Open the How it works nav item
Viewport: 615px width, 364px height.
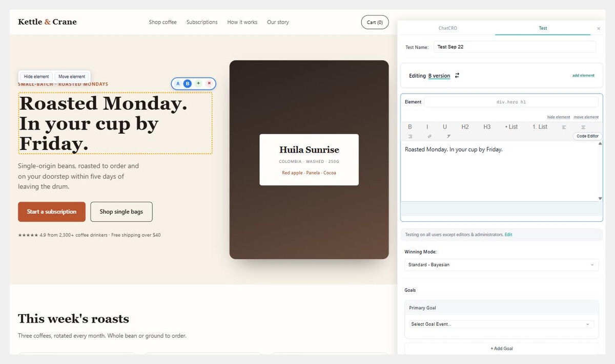242,22
